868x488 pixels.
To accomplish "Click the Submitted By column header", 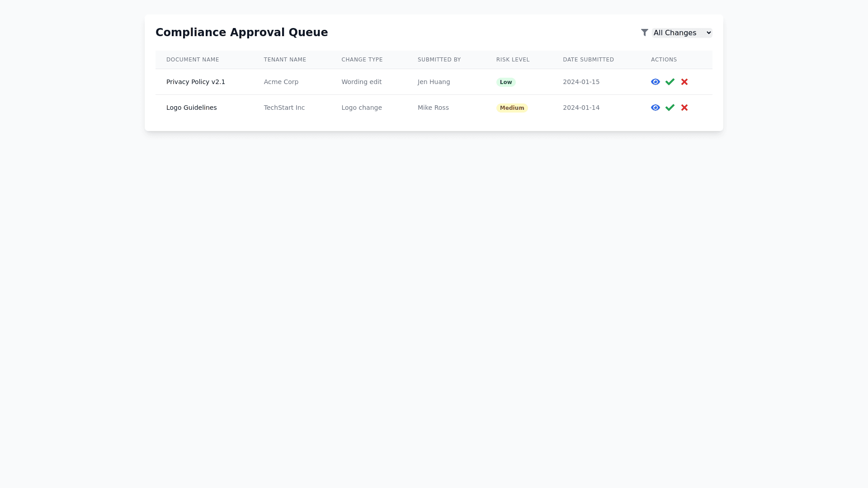I will [x=439, y=60].
